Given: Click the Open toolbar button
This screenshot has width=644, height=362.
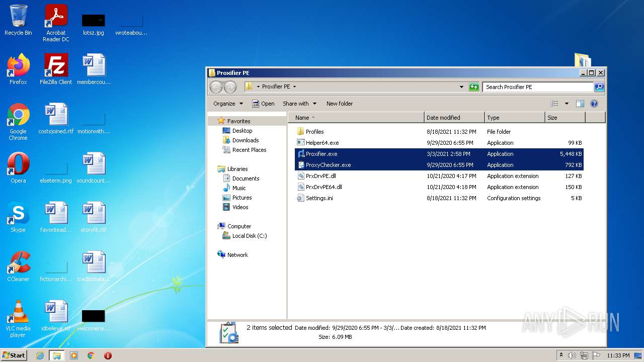Looking at the screenshot, I should coord(263,104).
